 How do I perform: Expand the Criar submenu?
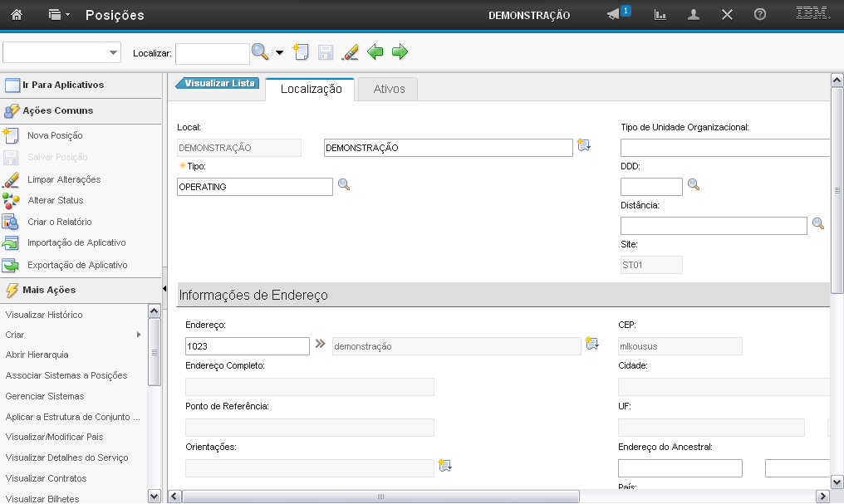(75, 335)
